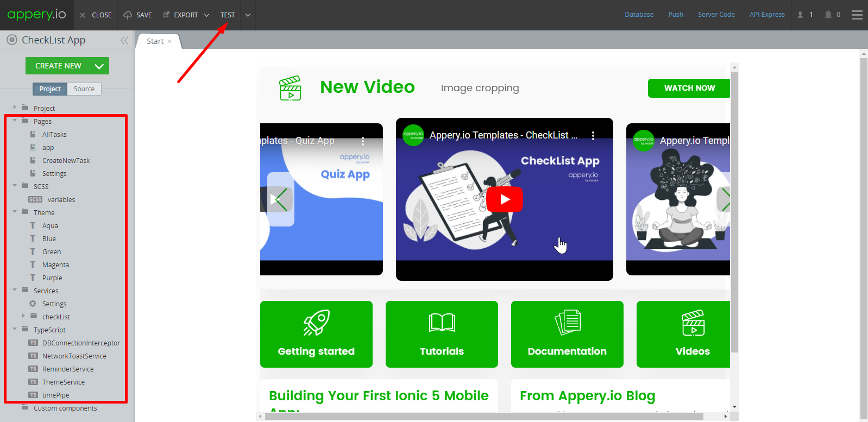
Task: Open the Tutorials tile
Action: tap(442, 334)
